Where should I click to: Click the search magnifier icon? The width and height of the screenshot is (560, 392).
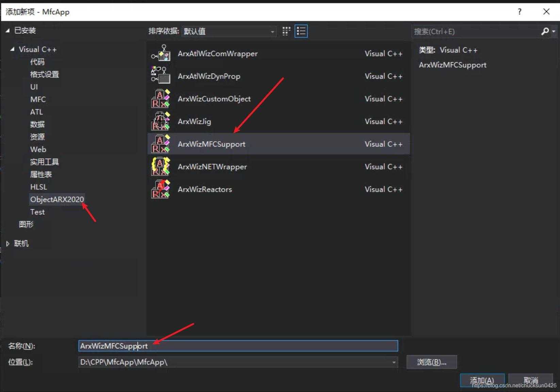coord(545,31)
